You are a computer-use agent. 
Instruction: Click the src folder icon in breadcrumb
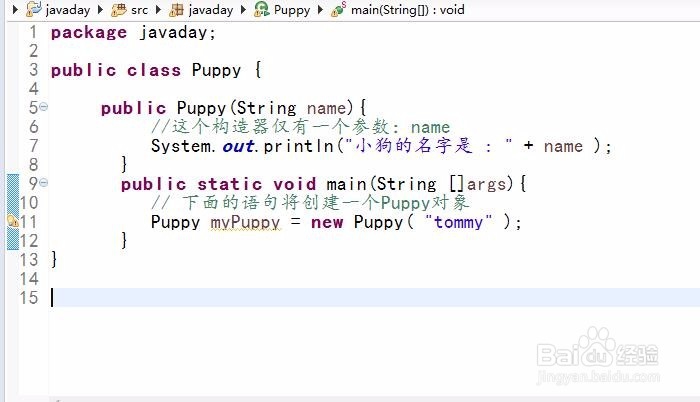pyautogui.click(x=119, y=10)
